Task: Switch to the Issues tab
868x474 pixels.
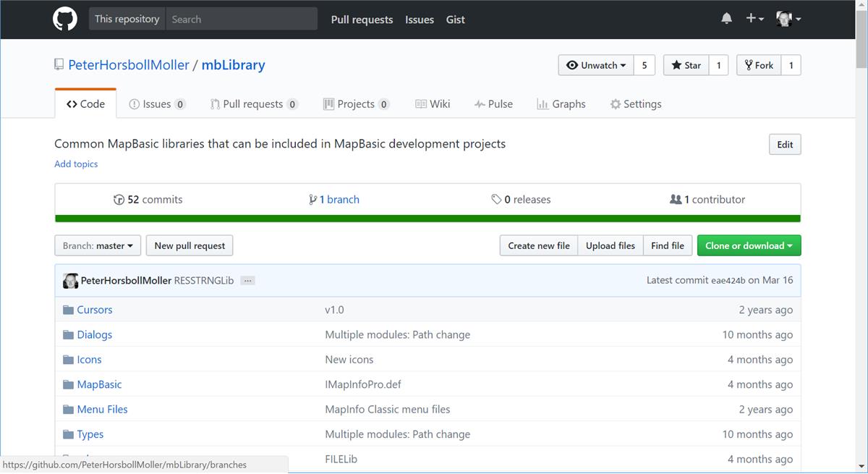Action: [x=156, y=104]
